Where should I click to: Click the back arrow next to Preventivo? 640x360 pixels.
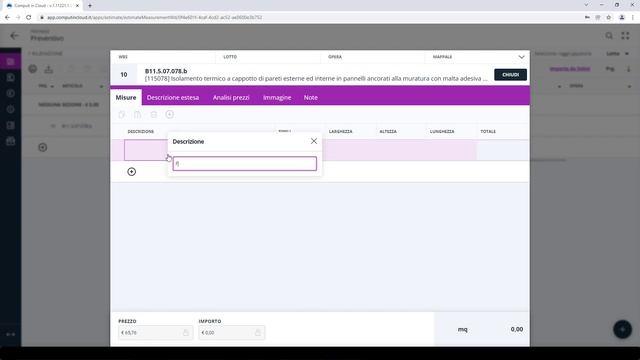coord(15,36)
